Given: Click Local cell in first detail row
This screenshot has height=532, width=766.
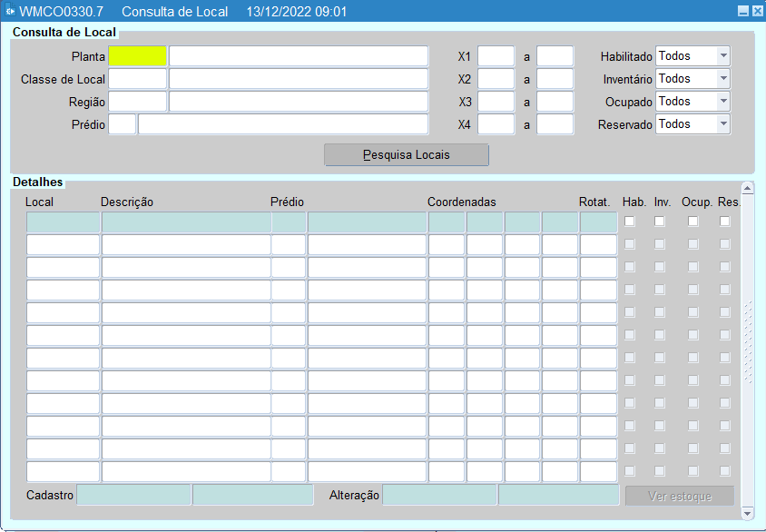Looking at the screenshot, I should (x=63, y=222).
